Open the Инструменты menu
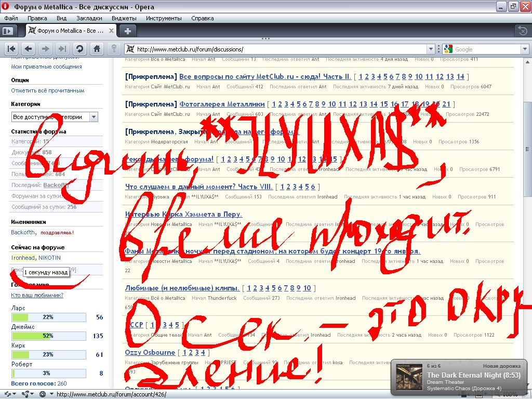The width and height of the screenshot is (532, 399). click(164, 18)
